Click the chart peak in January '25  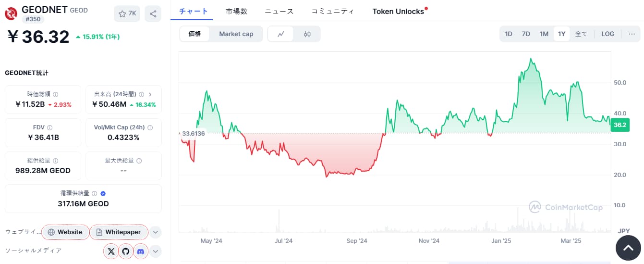(x=530, y=59)
